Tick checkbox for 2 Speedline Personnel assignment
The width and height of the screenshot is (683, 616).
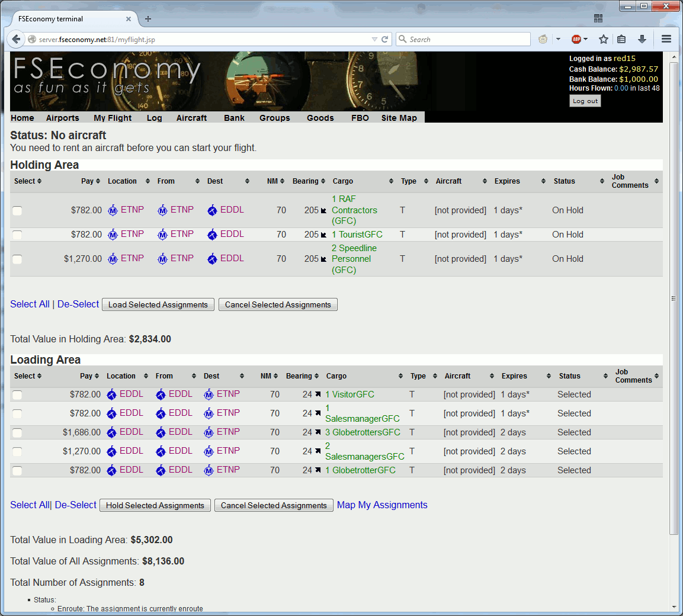[x=17, y=259]
